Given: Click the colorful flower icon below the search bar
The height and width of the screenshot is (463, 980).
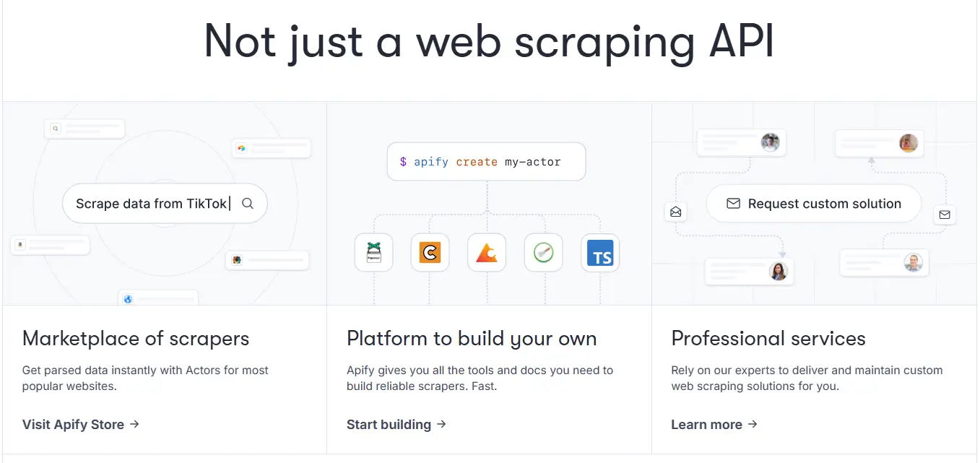Looking at the screenshot, I should (238, 259).
